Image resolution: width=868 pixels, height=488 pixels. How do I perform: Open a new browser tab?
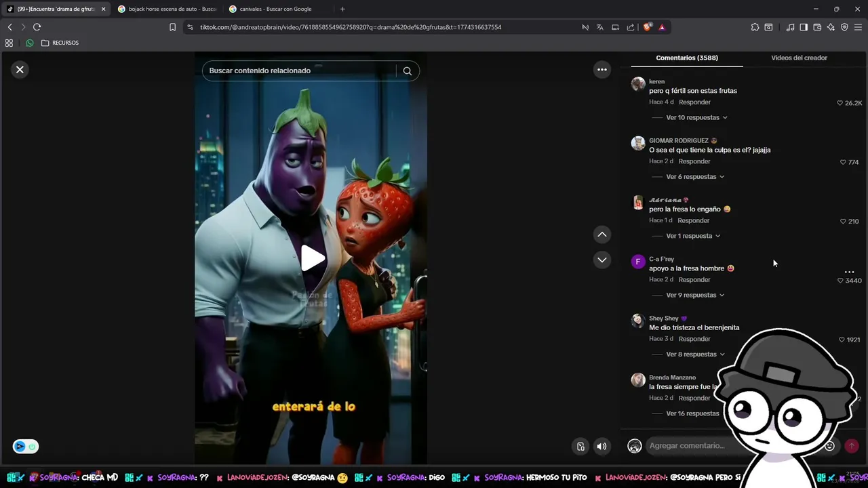click(342, 9)
